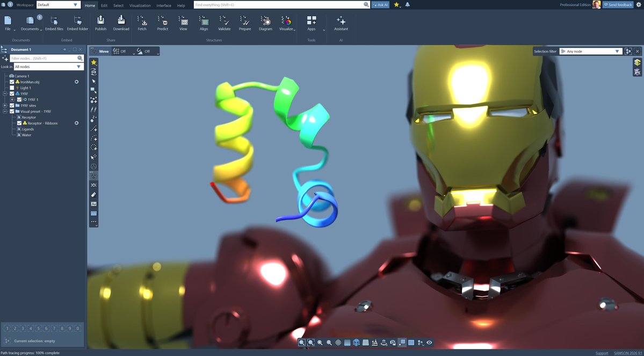Toggle the Visual preset - 1YRF checkbox

tap(12, 111)
